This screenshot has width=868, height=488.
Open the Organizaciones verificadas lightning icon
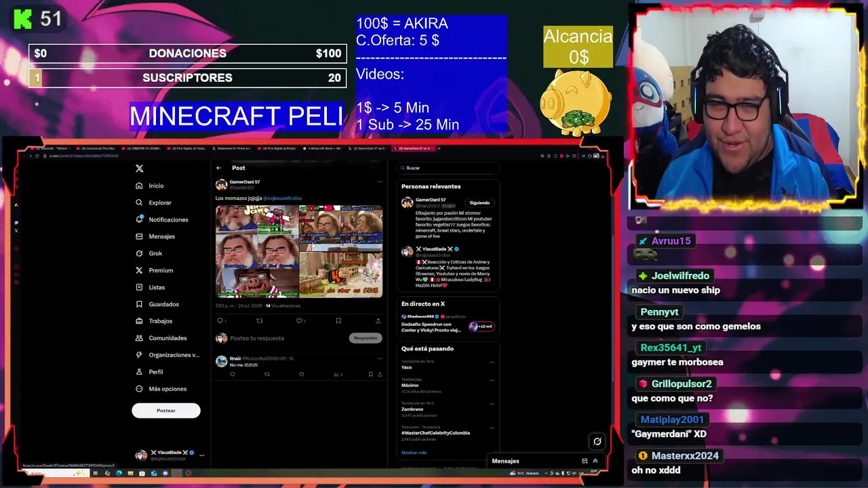(139, 355)
